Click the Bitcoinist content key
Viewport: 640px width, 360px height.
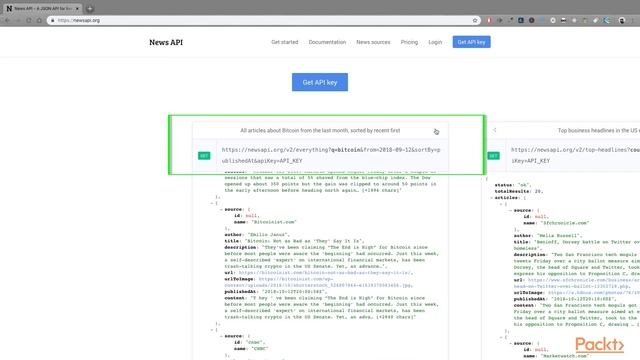tap(236, 298)
